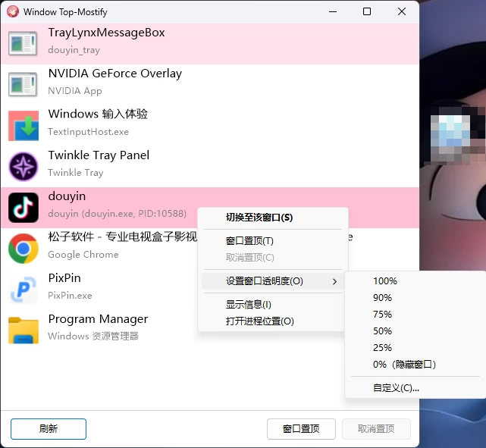This screenshot has width=486, height=448.
Task: Close the Window Top-Mostify window
Action: (x=402, y=11)
